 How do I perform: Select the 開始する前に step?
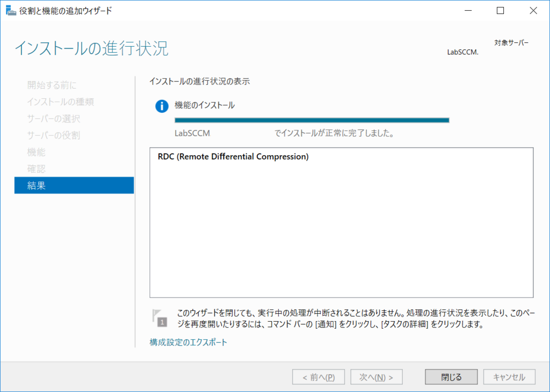pyautogui.click(x=52, y=85)
